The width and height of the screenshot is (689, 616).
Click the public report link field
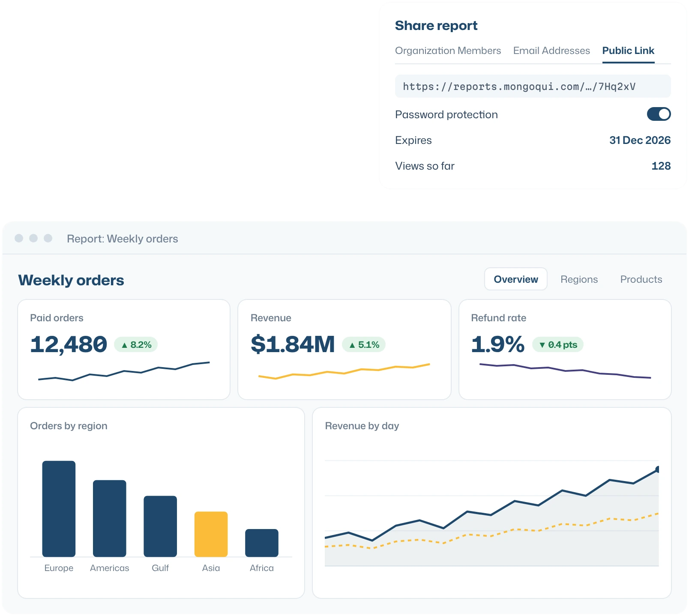tap(533, 87)
